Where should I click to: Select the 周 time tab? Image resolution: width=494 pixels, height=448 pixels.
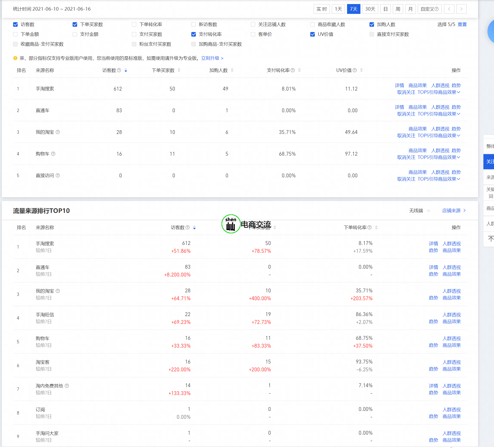[x=398, y=9]
